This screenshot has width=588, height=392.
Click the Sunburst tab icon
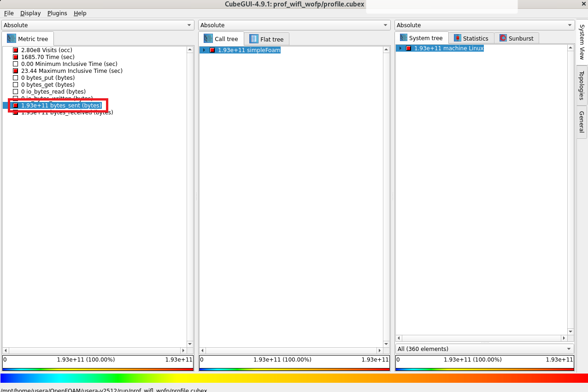(503, 38)
